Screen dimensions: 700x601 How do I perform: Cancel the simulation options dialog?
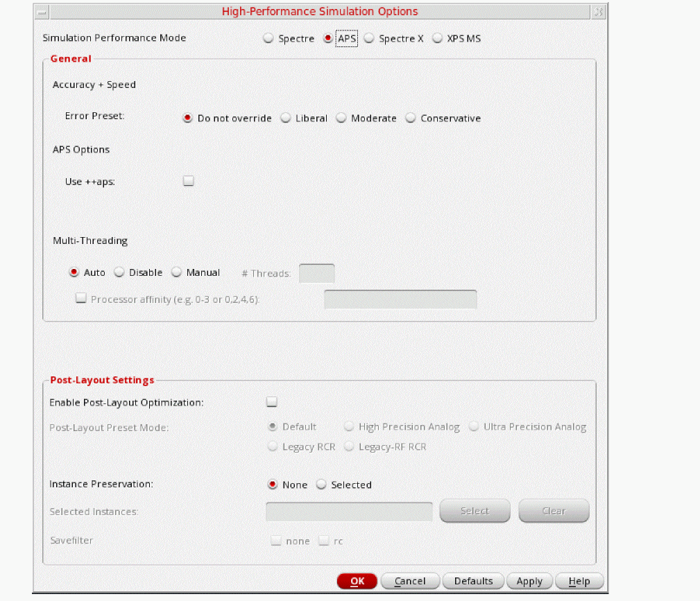(410, 581)
